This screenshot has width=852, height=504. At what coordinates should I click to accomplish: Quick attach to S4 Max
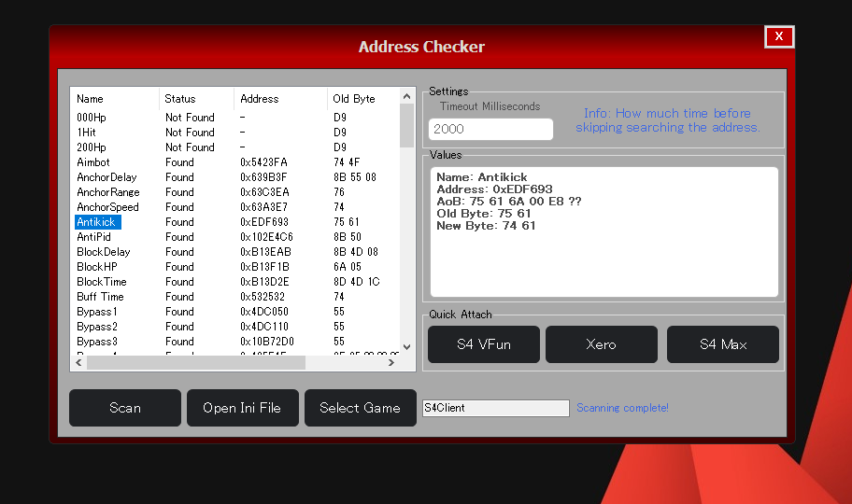(723, 344)
